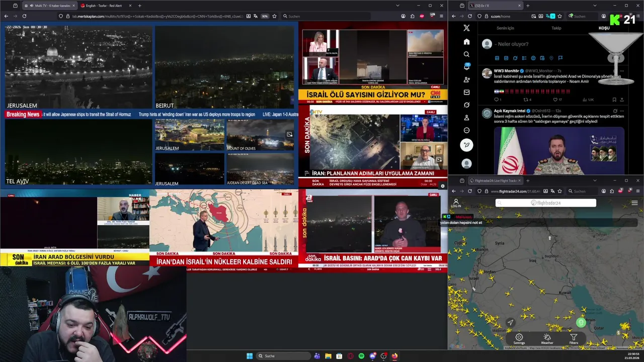The width and height of the screenshot is (644, 362).
Task: Click the white compose post button on X
Action: [466, 145]
